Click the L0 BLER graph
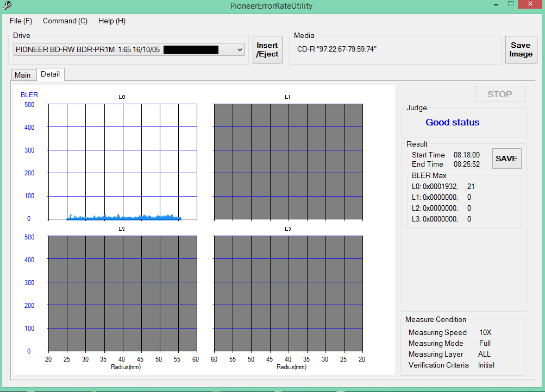This screenshot has width=545, height=392. (x=123, y=161)
